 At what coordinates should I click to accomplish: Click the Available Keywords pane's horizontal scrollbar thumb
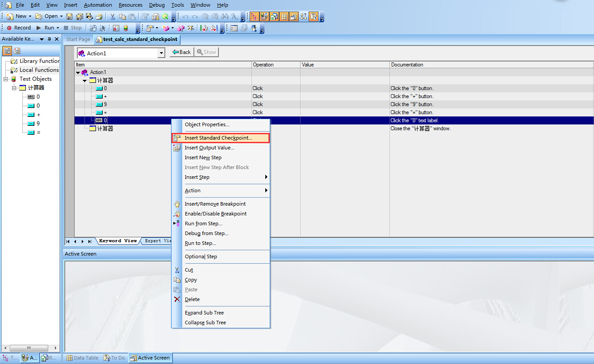tap(29, 348)
